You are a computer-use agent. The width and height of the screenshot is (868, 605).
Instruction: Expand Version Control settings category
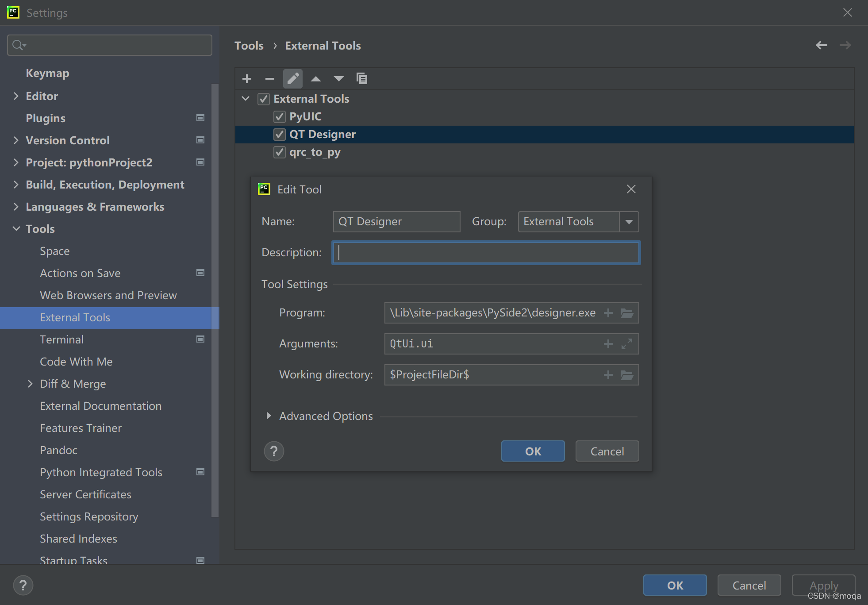[x=16, y=140]
